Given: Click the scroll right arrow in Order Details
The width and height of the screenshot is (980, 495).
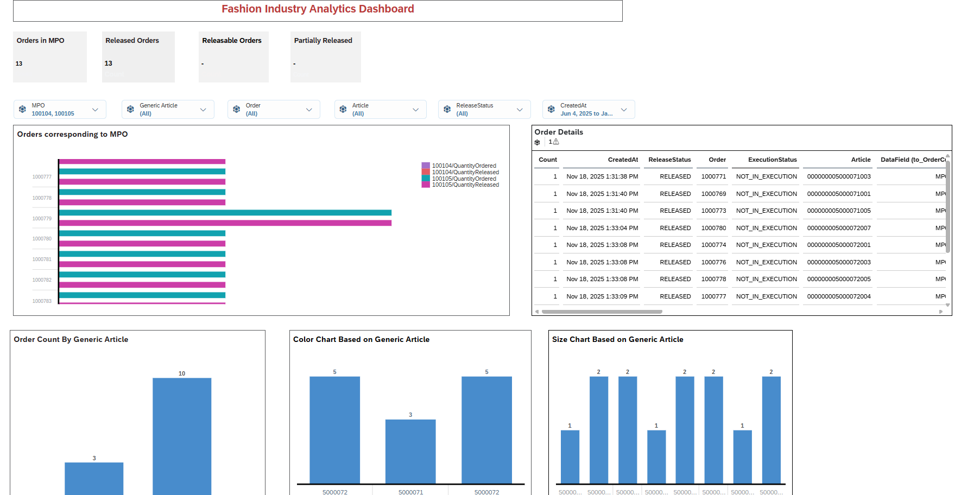Looking at the screenshot, I should pos(941,312).
